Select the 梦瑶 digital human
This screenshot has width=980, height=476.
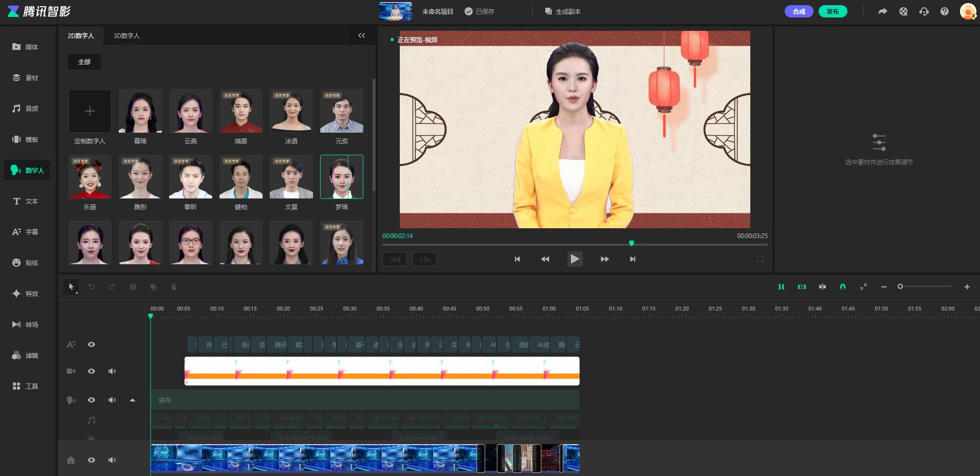coord(342,177)
